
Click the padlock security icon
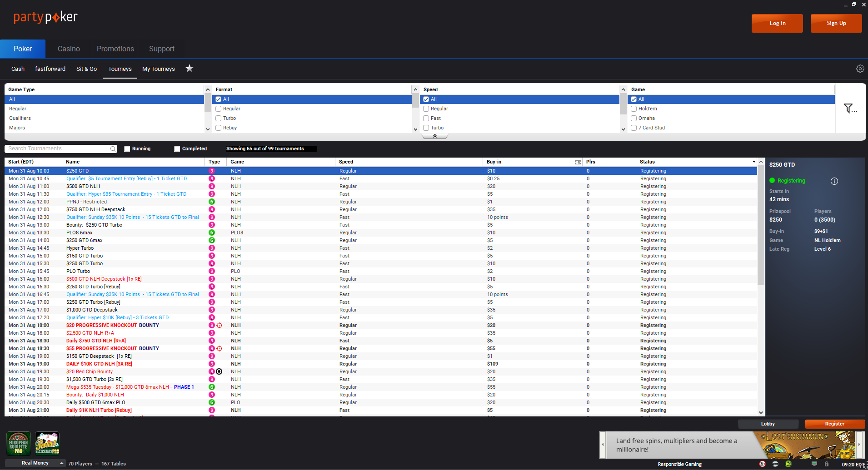tap(827, 464)
